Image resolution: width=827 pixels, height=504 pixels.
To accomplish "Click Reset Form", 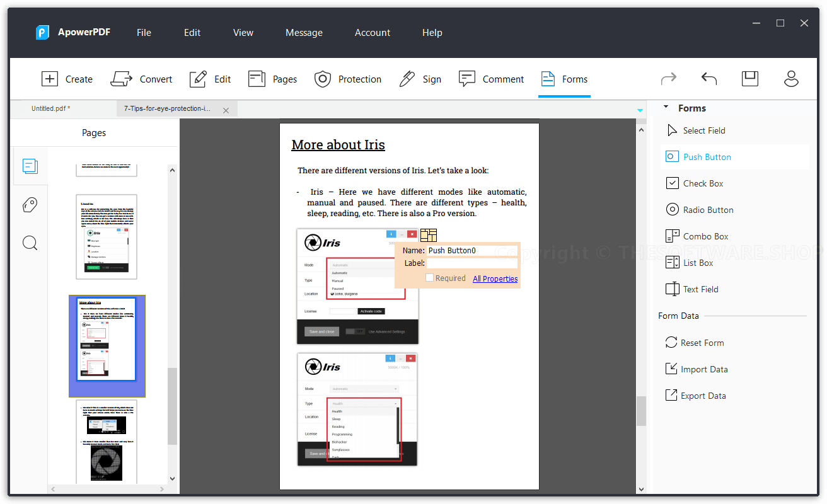I will (x=695, y=343).
